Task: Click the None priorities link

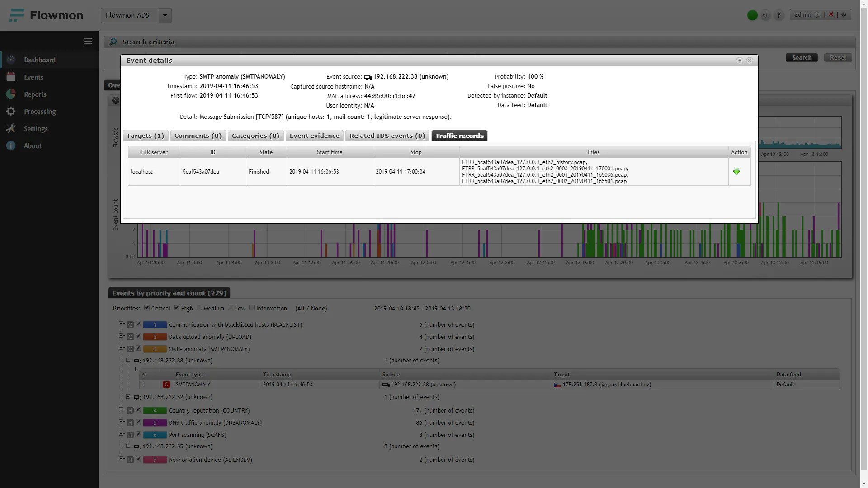Action: click(x=318, y=308)
